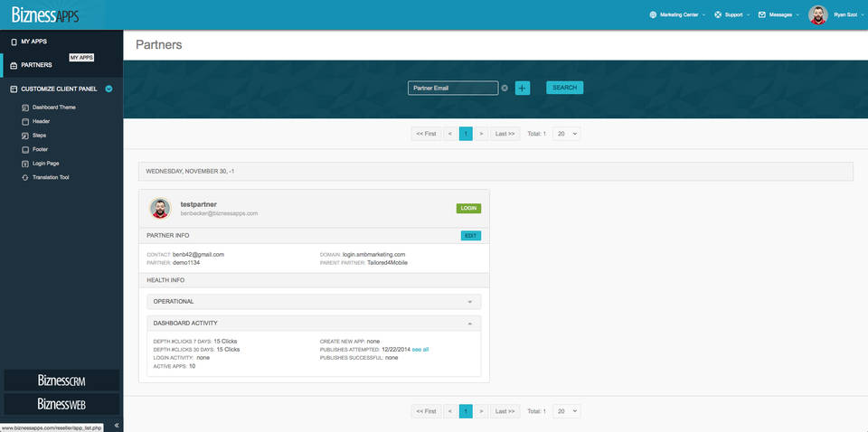868x432 pixels.
Task: Open the Support dropdown menu
Action: [732, 14]
